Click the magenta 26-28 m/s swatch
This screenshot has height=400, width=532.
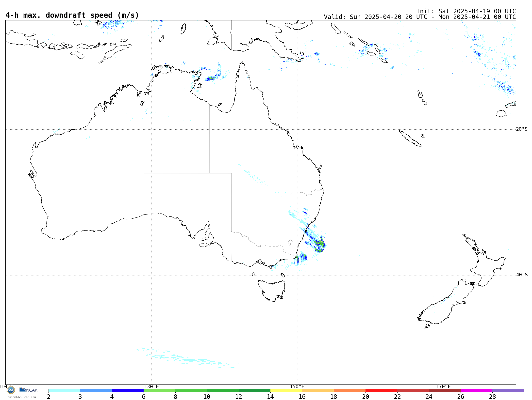click(x=476, y=391)
